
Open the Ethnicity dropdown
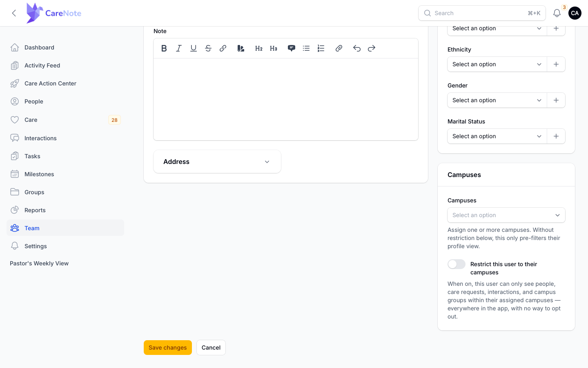[497, 64]
